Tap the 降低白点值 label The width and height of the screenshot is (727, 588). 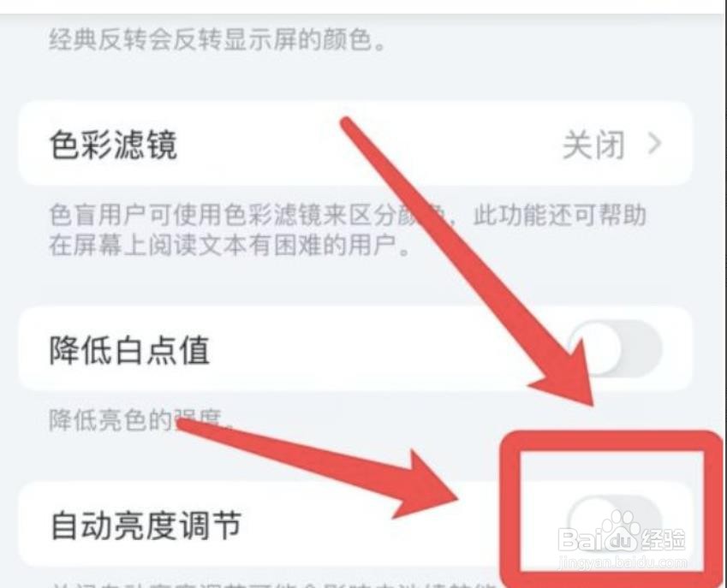tap(130, 350)
